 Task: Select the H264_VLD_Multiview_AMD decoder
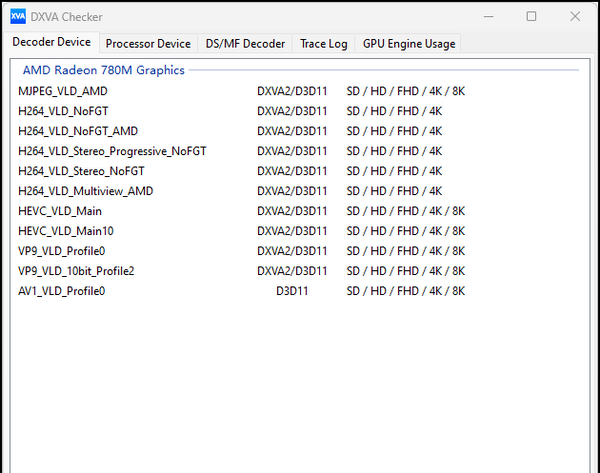85,191
